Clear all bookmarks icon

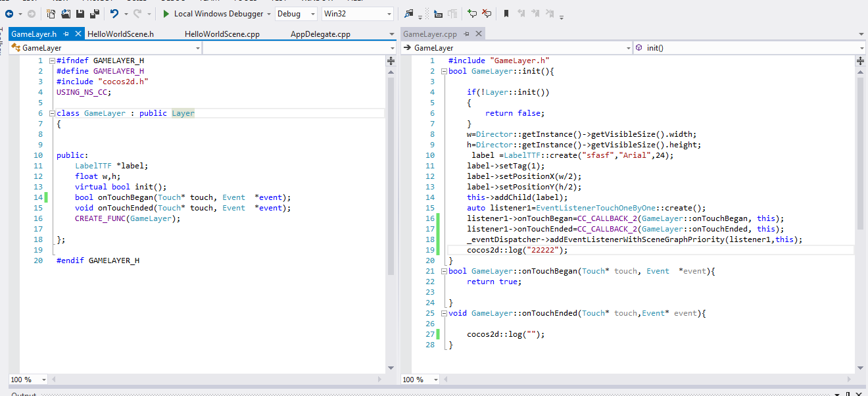coord(550,13)
